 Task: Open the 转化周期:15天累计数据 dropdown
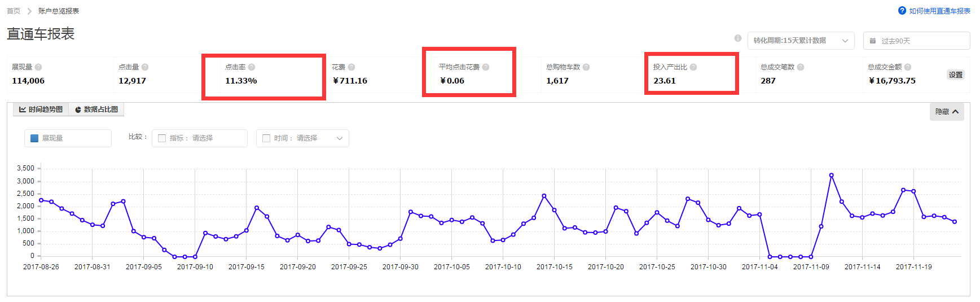point(801,41)
